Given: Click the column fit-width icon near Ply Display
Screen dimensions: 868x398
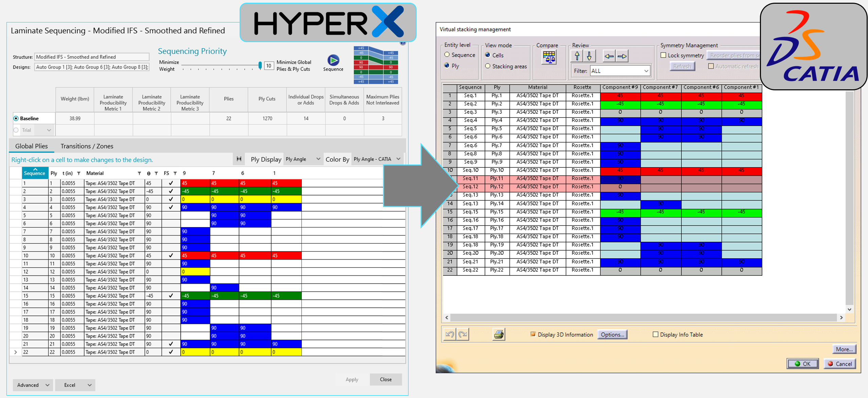Looking at the screenshot, I should click(x=239, y=159).
